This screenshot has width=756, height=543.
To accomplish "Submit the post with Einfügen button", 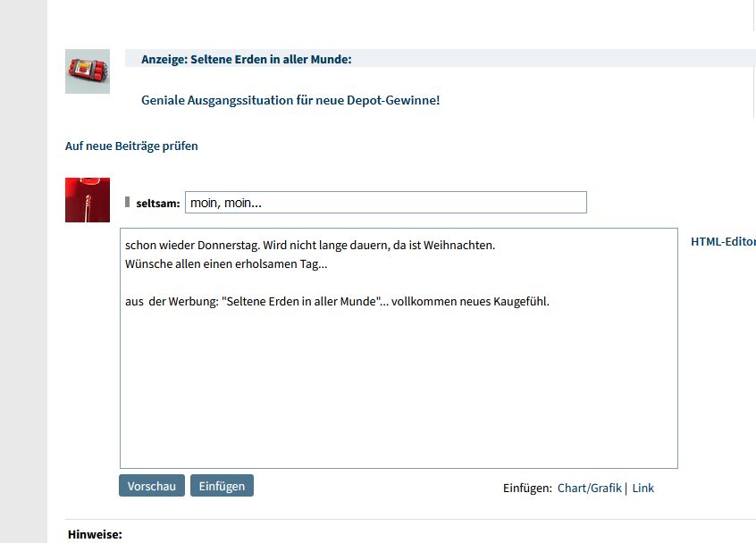I will (x=222, y=486).
